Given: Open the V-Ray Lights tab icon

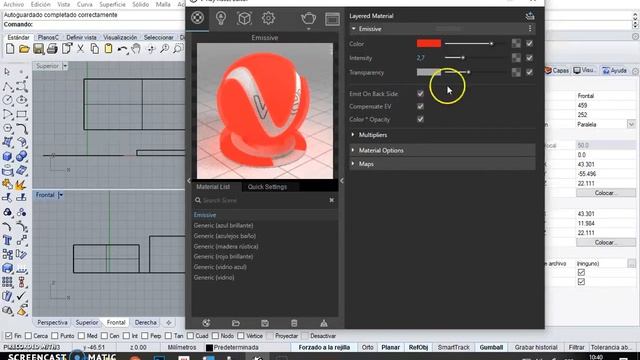Looking at the screenshot, I should point(221,18).
